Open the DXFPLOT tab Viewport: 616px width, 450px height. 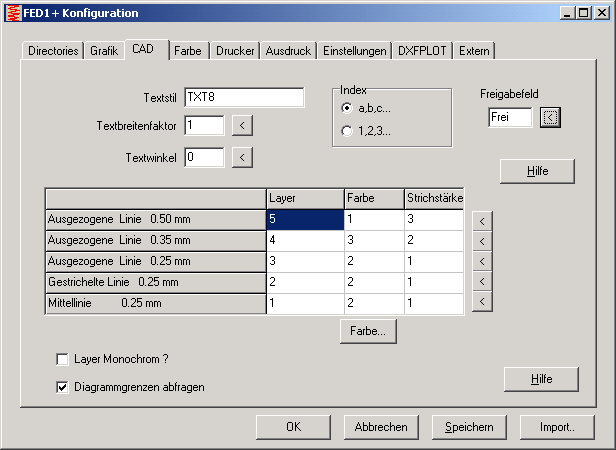coord(423,50)
